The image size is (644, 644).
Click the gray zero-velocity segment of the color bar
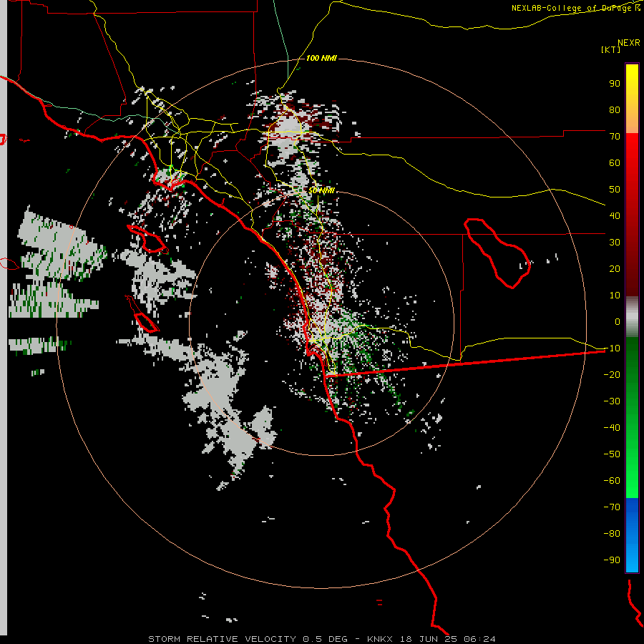point(632,317)
